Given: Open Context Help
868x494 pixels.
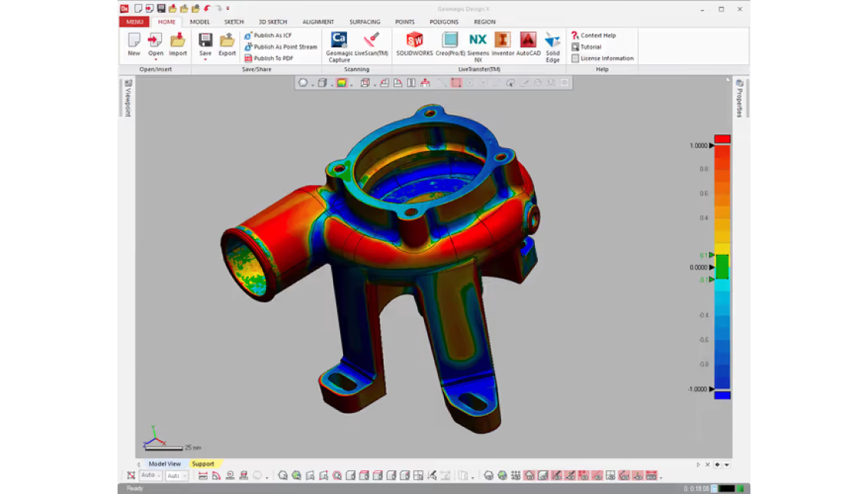Looking at the screenshot, I should [x=594, y=35].
